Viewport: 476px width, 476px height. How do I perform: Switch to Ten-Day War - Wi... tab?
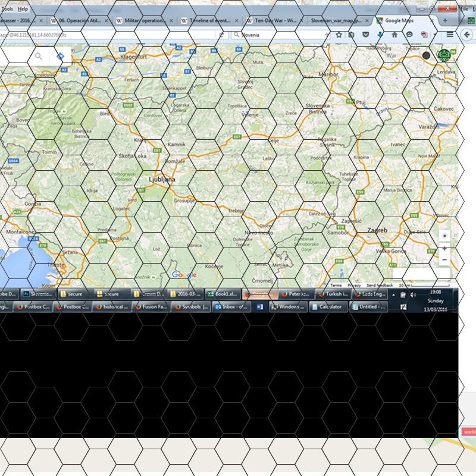[x=275, y=21]
